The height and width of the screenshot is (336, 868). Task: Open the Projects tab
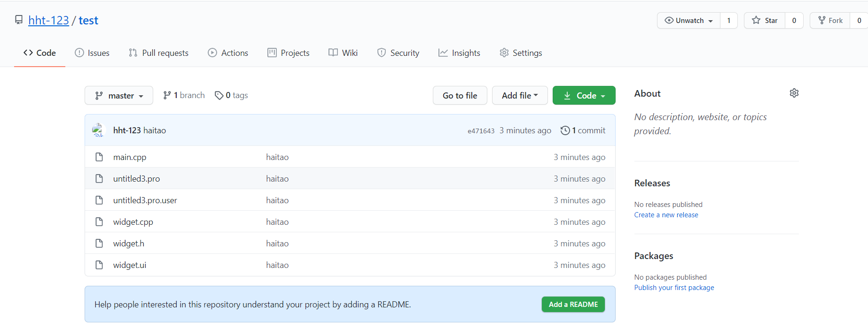(289, 53)
